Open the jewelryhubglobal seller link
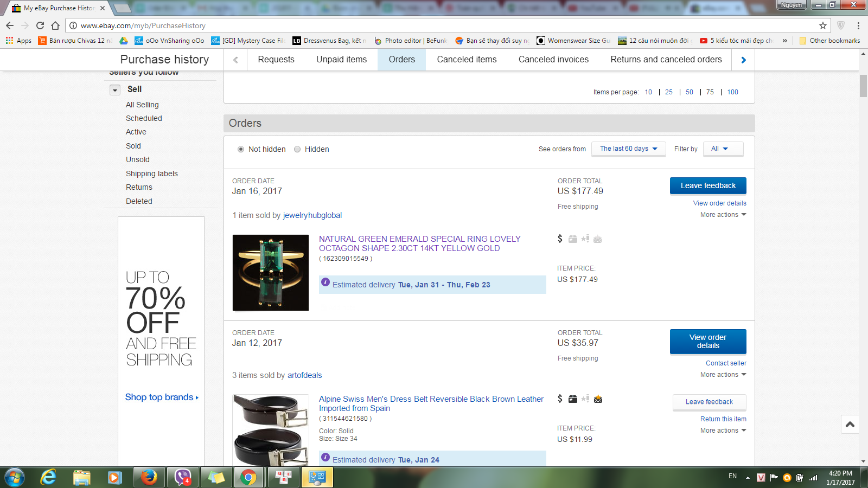 (312, 215)
